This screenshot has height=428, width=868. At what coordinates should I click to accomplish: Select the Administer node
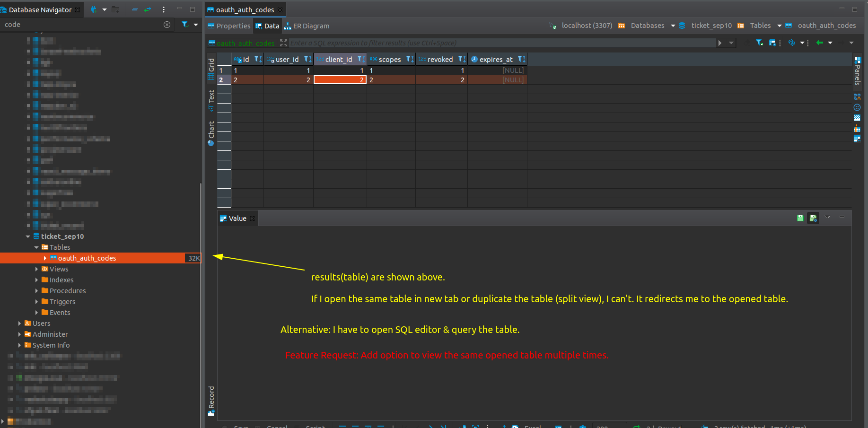[x=46, y=334]
